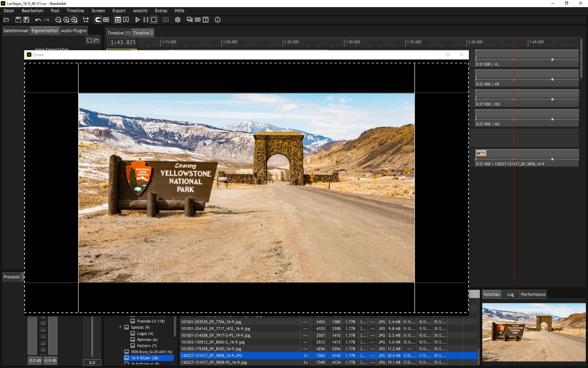Viewport: 588px width, 368px height.
Task: Pause the playback
Action: click(146, 20)
